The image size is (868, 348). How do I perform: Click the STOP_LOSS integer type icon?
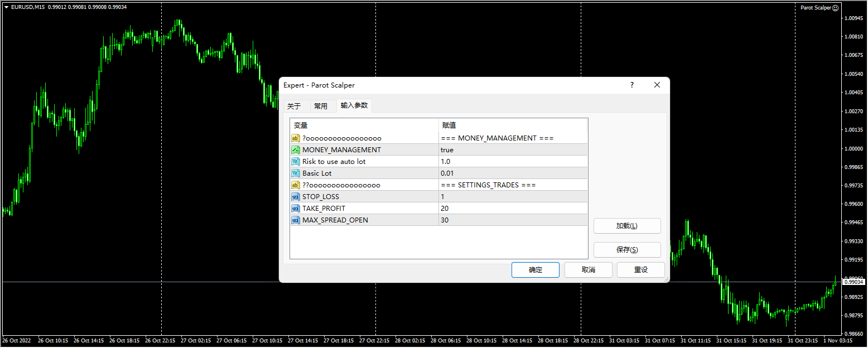(296, 196)
